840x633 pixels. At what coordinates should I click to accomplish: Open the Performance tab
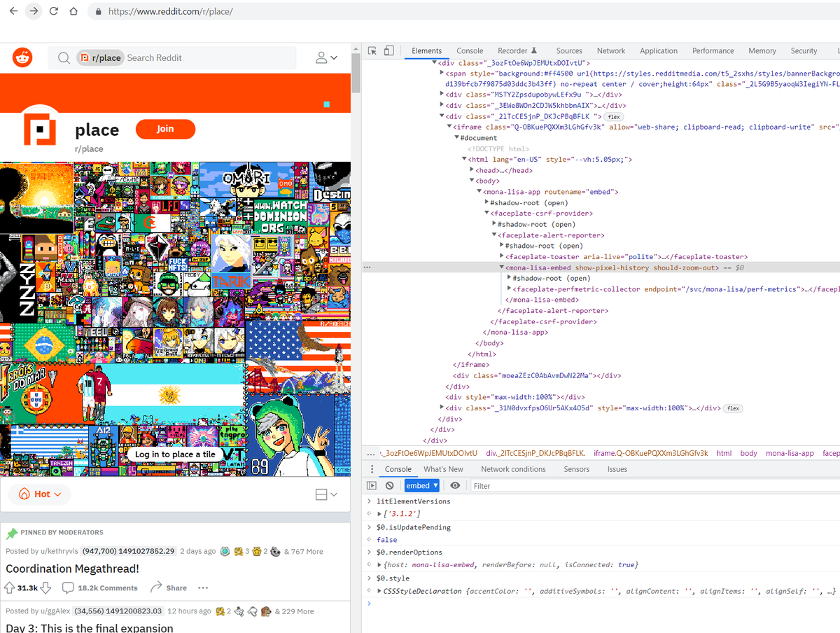pyautogui.click(x=713, y=50)
